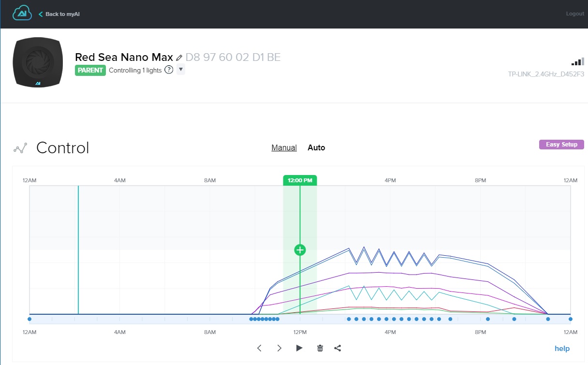Click the Wi-Fi signal strength icon
The image size is (588, 365).
pos(577,62)
